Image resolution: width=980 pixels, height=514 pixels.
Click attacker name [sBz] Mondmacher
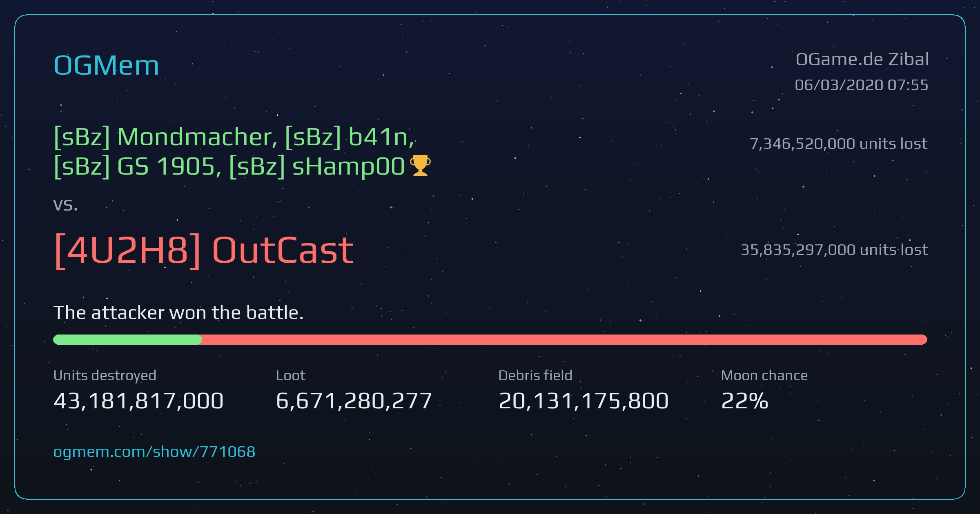(x=165, y=137)
